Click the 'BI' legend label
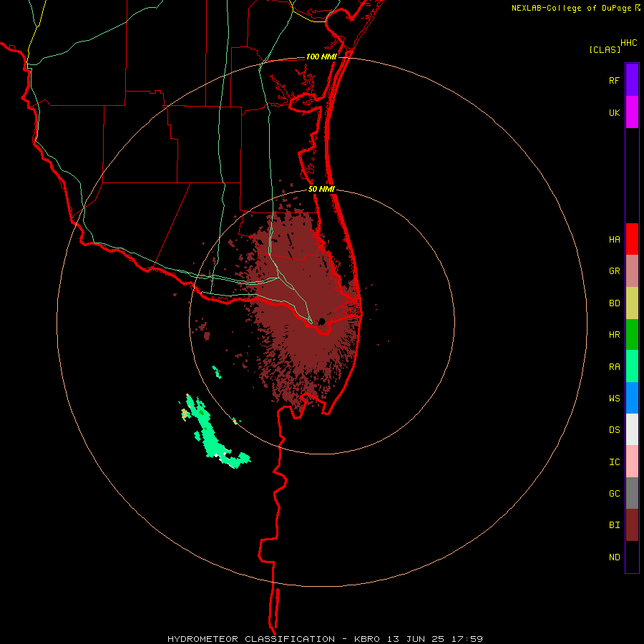 click(614, 525)
